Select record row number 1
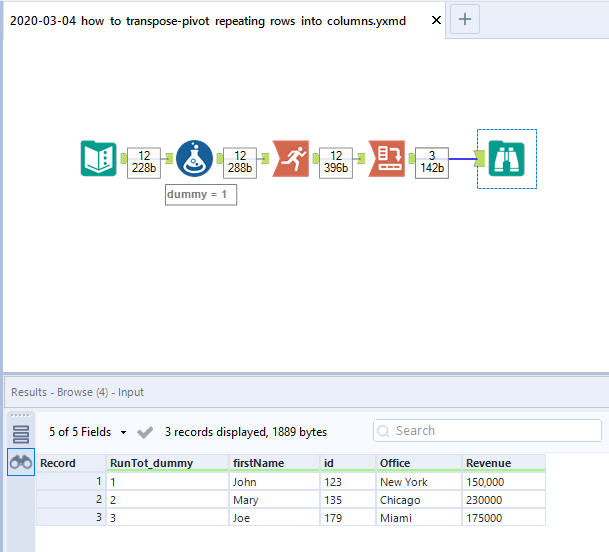 tap(71, 482)
